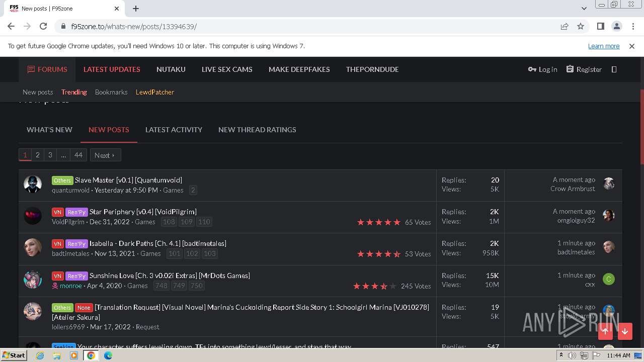Screen dimensions: 644x362
Task: Click the Next page button
Action: point(105,155)
